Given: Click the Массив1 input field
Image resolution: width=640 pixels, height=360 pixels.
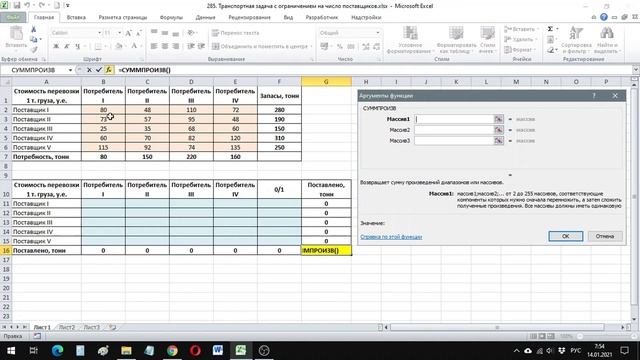Looking at the screenshot, I should [454, 119].
